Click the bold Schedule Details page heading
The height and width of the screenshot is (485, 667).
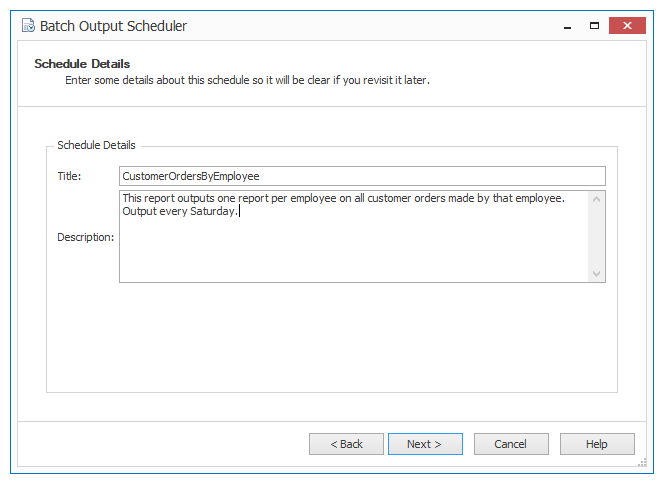82,64
